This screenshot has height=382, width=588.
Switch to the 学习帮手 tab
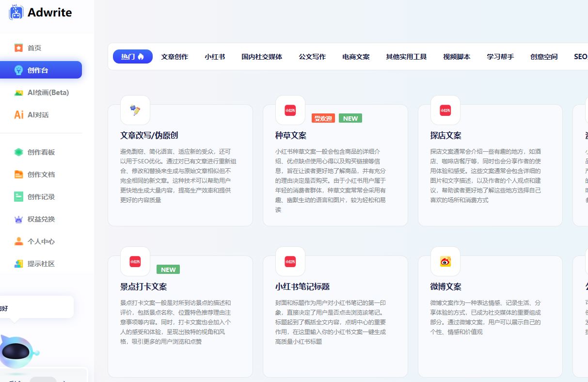[500, 57]
